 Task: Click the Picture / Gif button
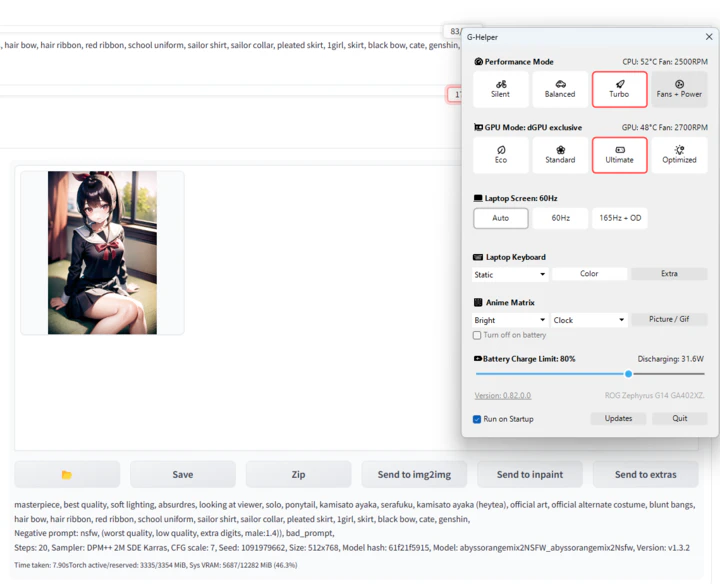[669, 319]
